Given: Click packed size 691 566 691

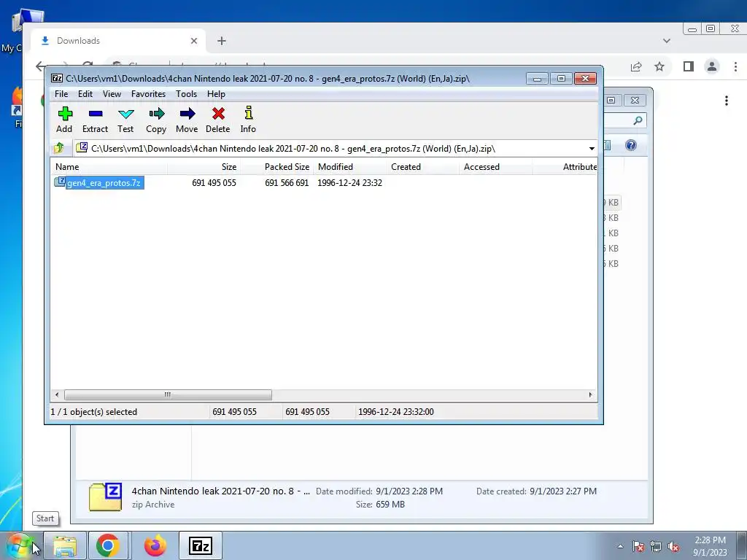Looking at the screenshot, I should coord(287,183).
